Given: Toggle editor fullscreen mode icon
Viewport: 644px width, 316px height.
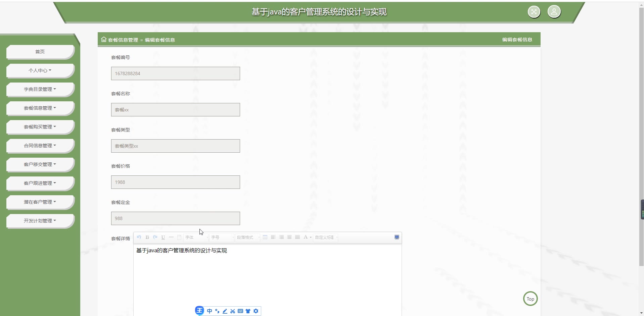Looking at the screenshot, I should click(397, 237).
